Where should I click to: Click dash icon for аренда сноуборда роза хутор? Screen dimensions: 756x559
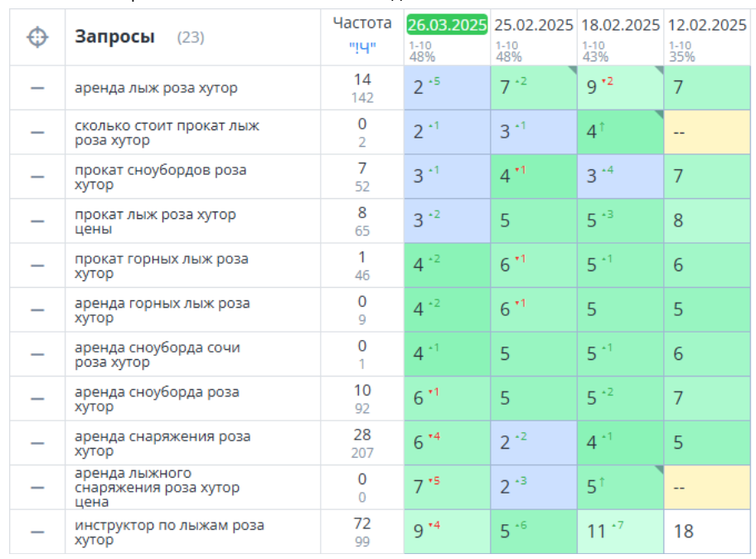click(37, 399)
